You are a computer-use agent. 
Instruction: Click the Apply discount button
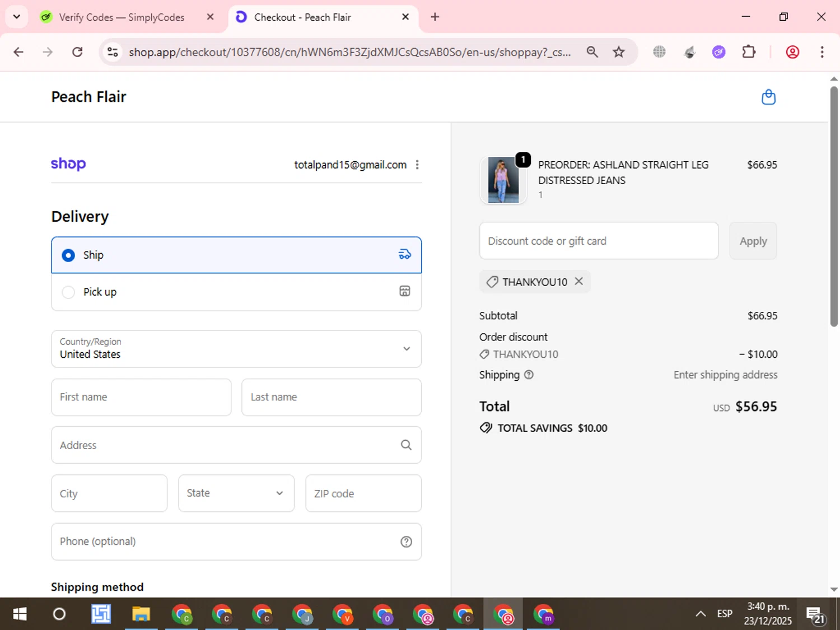(753, 241)
